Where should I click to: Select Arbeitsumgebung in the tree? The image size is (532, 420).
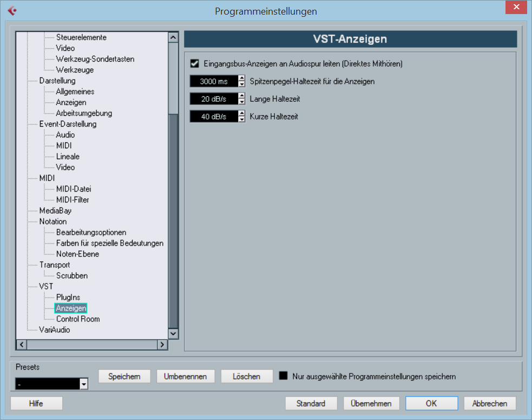(84, 113)
